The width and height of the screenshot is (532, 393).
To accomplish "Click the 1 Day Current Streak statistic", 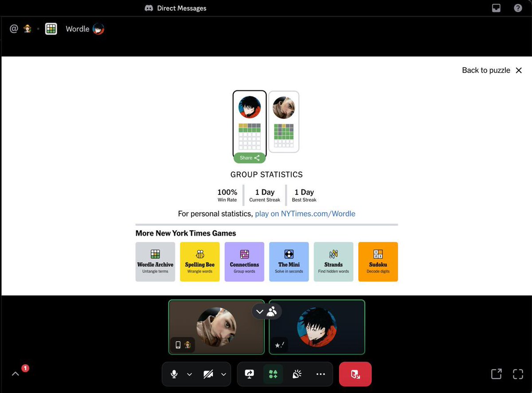I will (x=265, y=195).
